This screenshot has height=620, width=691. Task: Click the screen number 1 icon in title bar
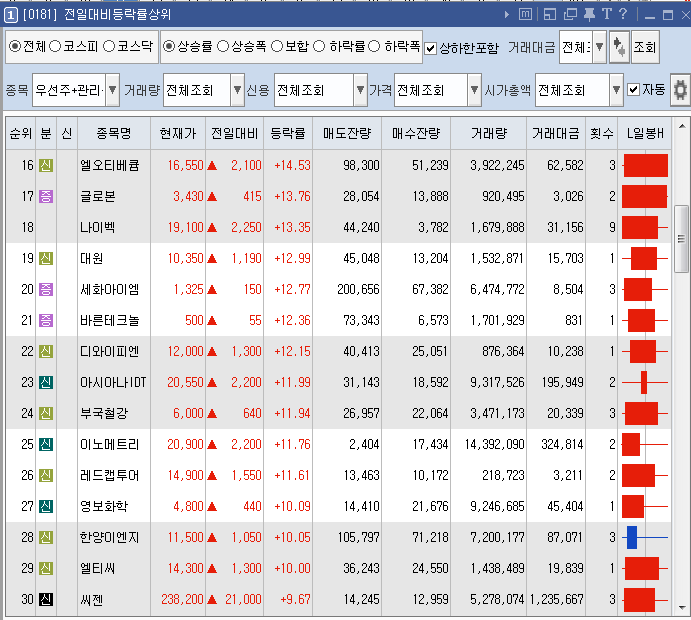(x=11, y=15)
